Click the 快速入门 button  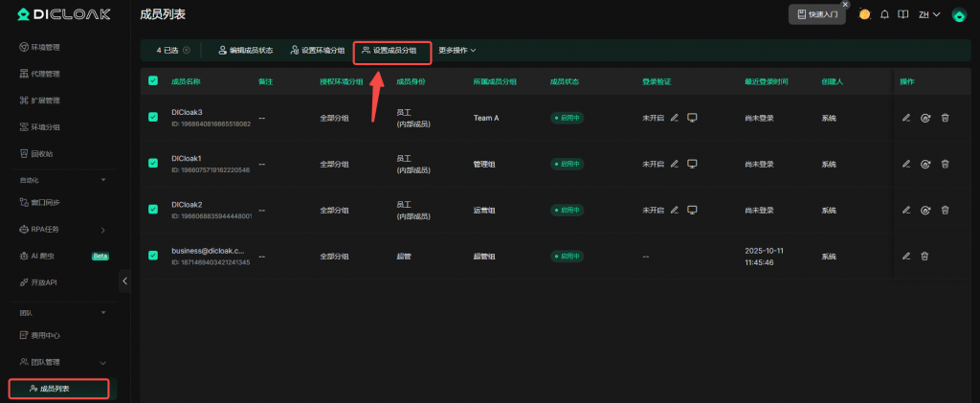pyautogui.click(x=816, y=14)
